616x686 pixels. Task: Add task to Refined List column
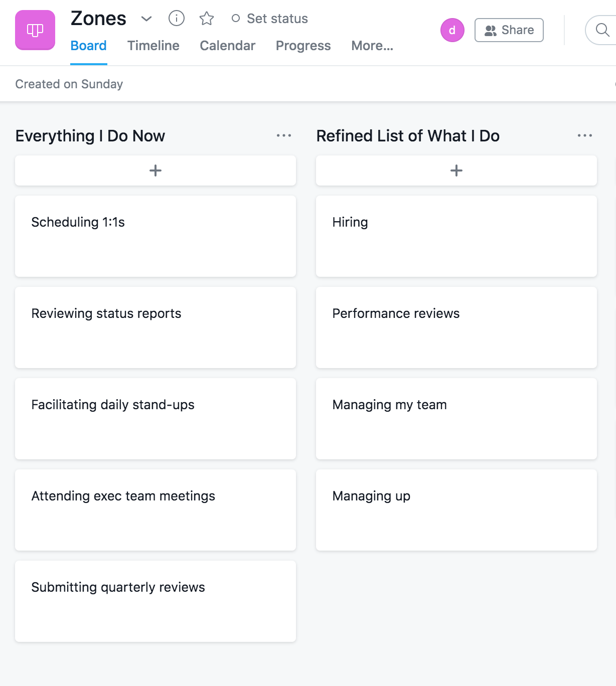point(456,170)
